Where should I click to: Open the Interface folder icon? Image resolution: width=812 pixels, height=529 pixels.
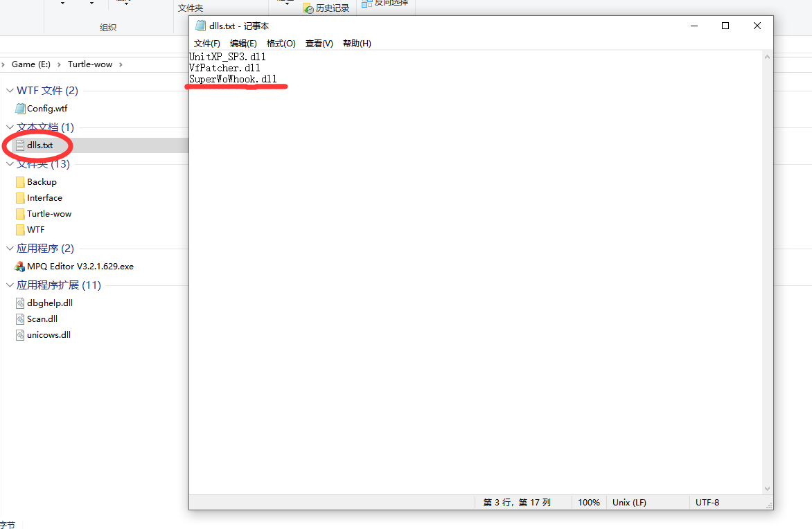(20, 198)
